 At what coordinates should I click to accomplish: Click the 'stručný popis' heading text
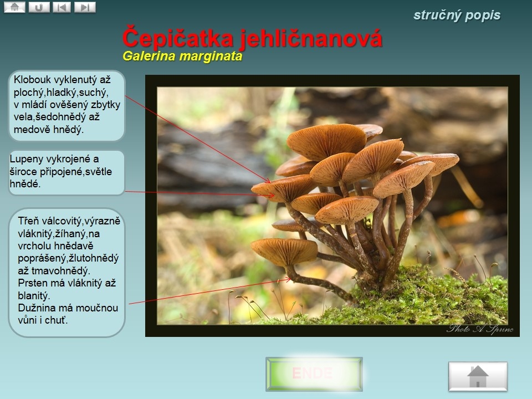[457, 16]
